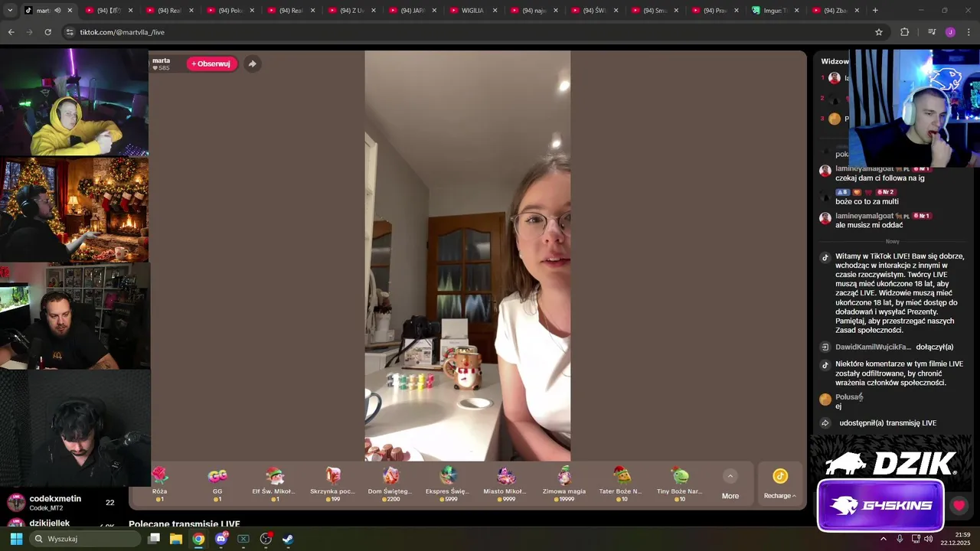Viewport: 980px width, 551px height.
Task: Open the Polusa commenter profile
Action: 848,397
